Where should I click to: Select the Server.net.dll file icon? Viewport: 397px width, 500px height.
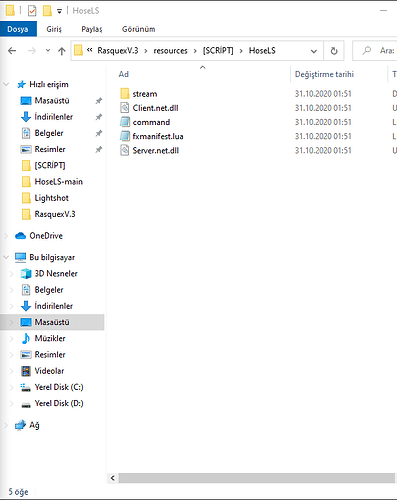click(125, 150)
